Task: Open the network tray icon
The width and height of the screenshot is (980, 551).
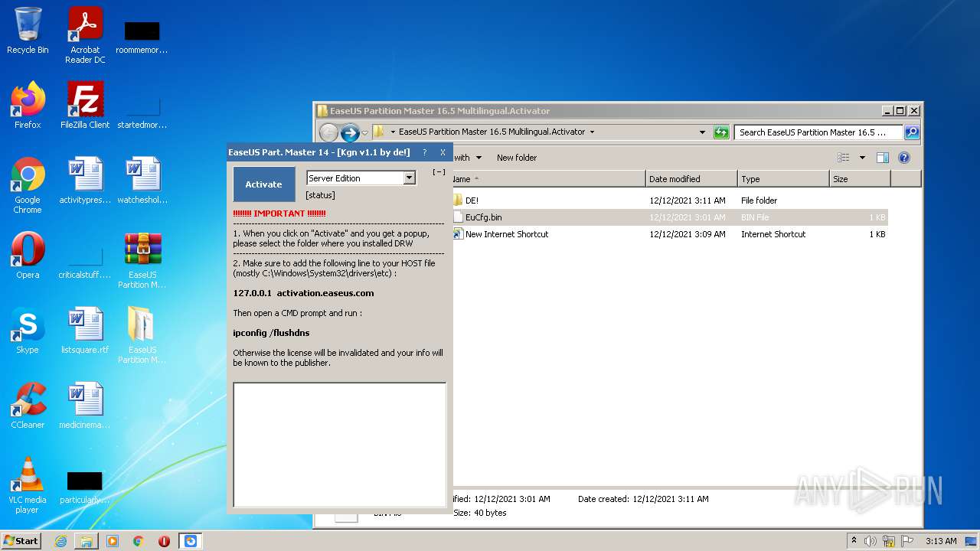Action: click(x=889, y=541)
